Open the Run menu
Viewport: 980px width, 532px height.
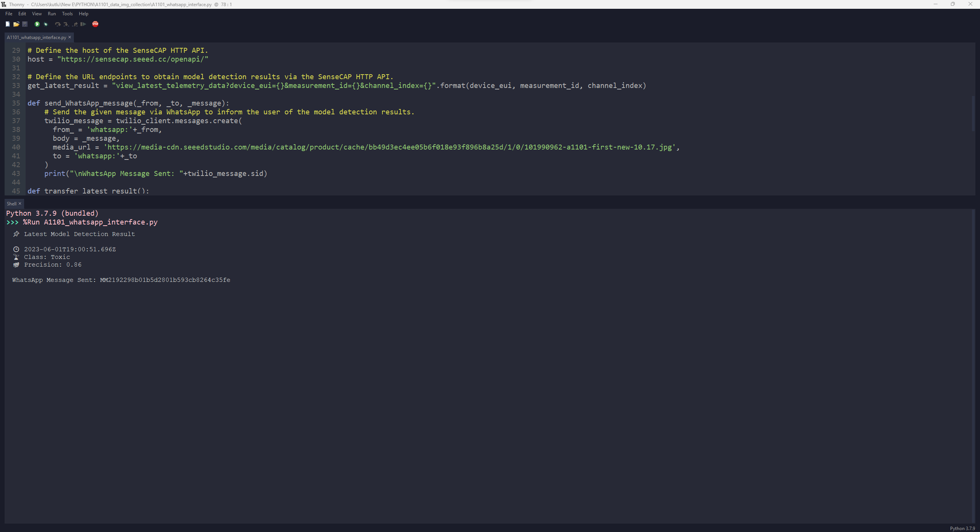click(52, 14)
